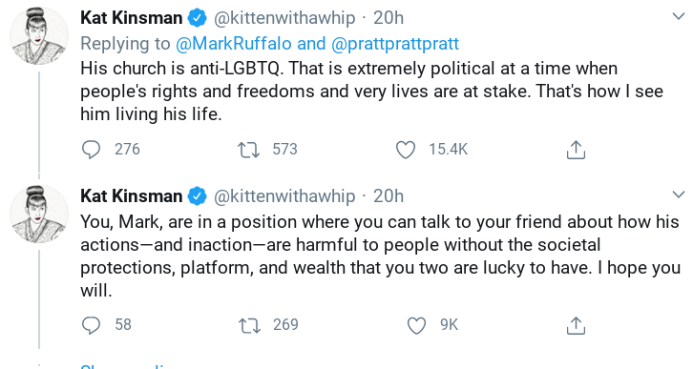
Task: Open the first tweet's 20h timestamp
Action: point(388,18)
